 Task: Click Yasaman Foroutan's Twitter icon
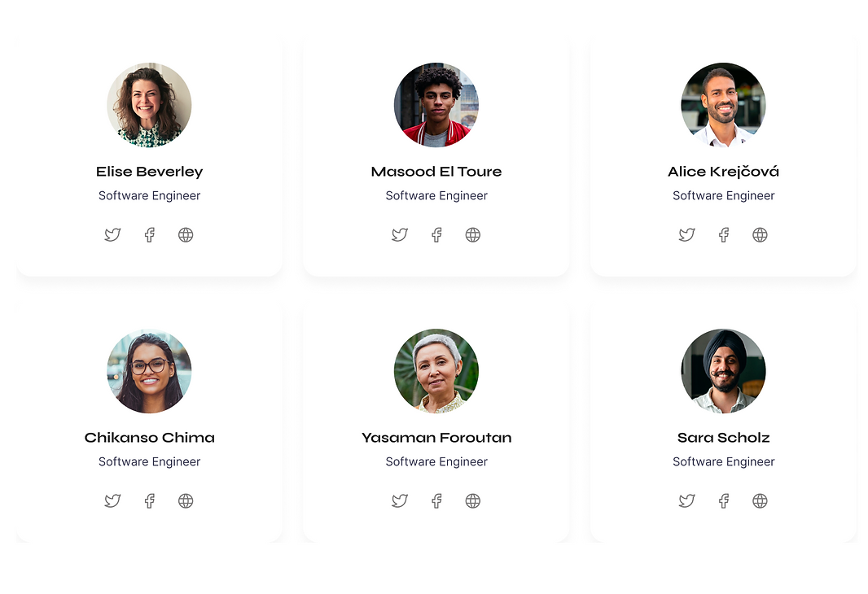(400, 501)
